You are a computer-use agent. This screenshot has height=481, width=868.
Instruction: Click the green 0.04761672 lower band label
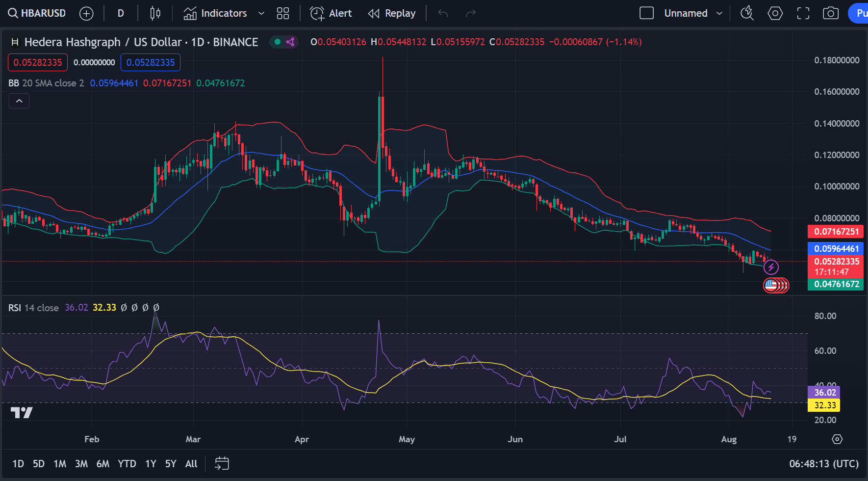(836, 284)
